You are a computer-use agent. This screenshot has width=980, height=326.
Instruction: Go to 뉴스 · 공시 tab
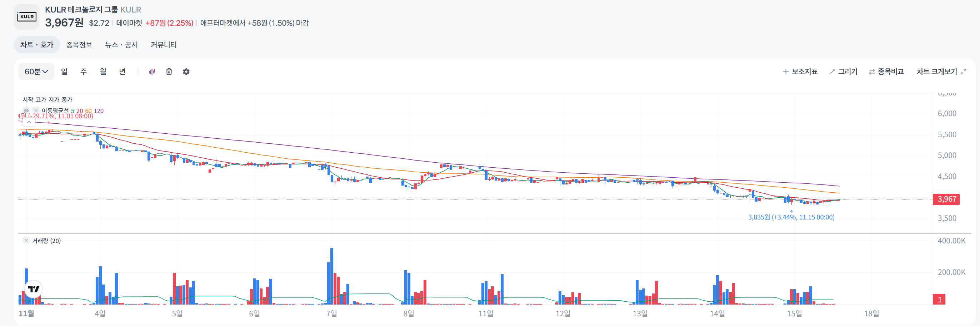point(121,45)
